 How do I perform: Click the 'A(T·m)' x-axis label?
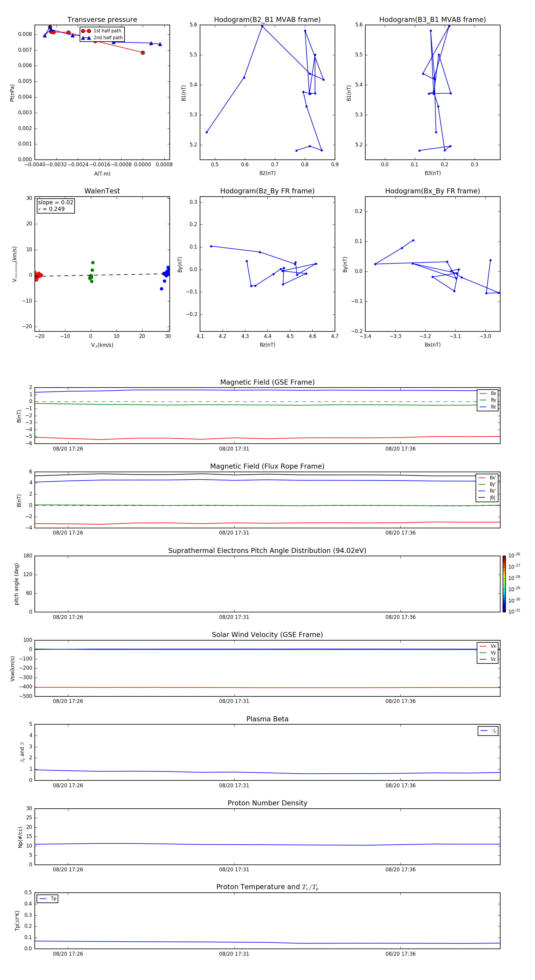pyautogui.click(x=102, y=173)
